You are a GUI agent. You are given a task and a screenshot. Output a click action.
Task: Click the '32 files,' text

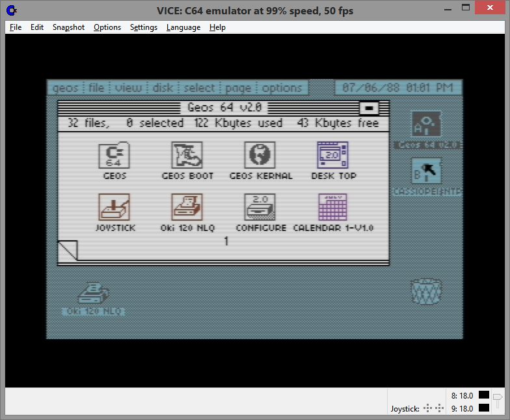tap(88, 123)
